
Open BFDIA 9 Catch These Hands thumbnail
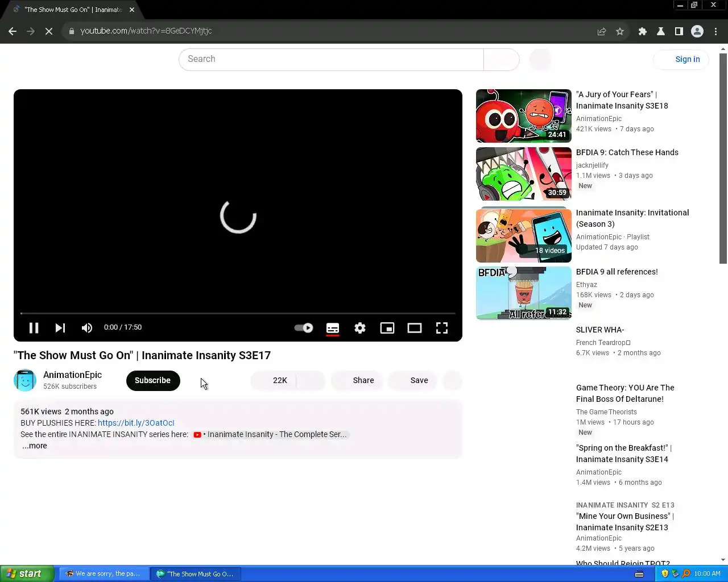point(524,174)
